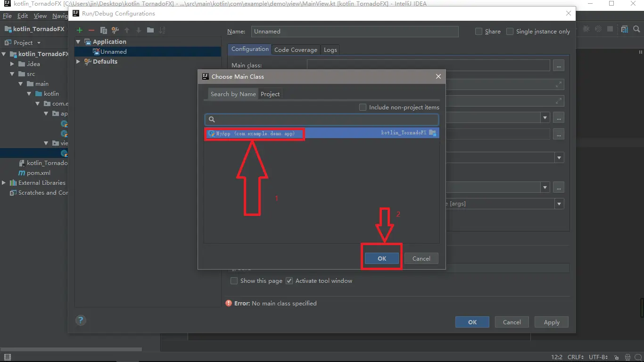This screenshot has height=362, width=644.
Task: Confirm with OK in Choose Main Class
Action: 382,258
